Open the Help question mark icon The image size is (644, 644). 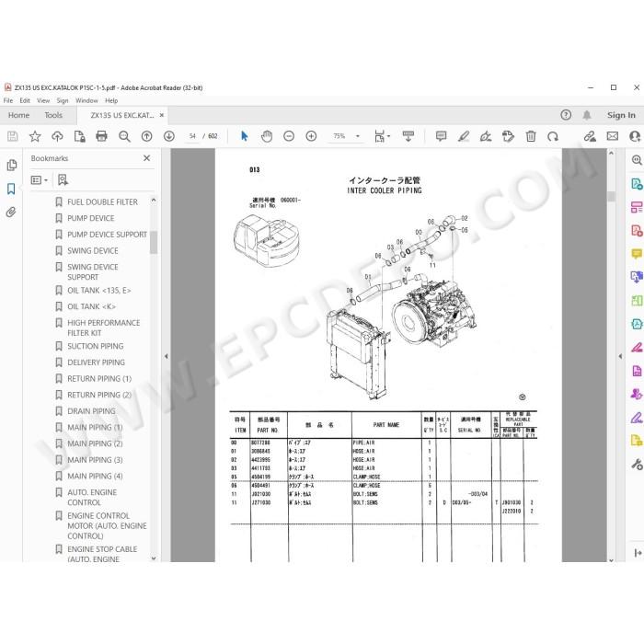point(566,115)
